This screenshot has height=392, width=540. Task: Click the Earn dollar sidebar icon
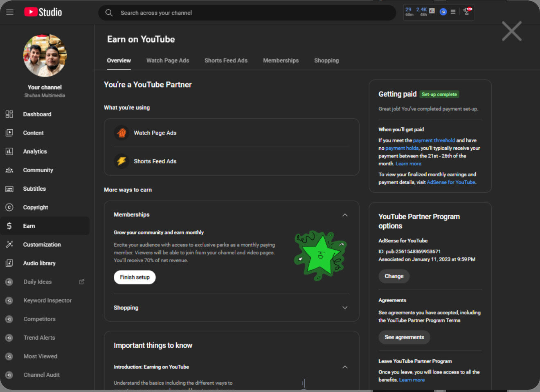[9, 226]
